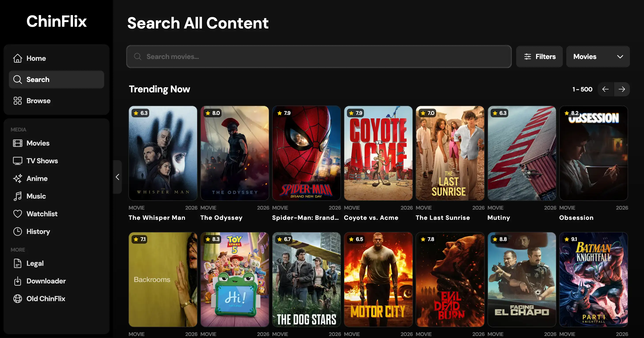Open the Music section
Screen dimensions: 644x338
click(56, 196)
